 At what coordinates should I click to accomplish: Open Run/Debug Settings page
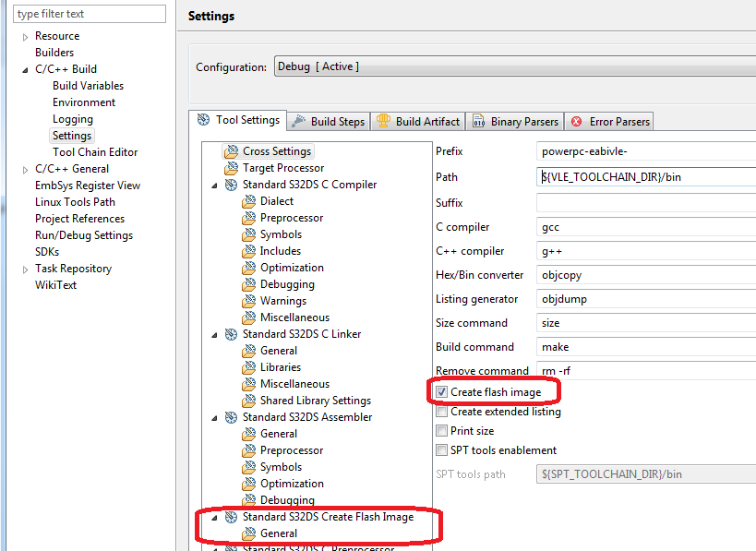point(84,235)
